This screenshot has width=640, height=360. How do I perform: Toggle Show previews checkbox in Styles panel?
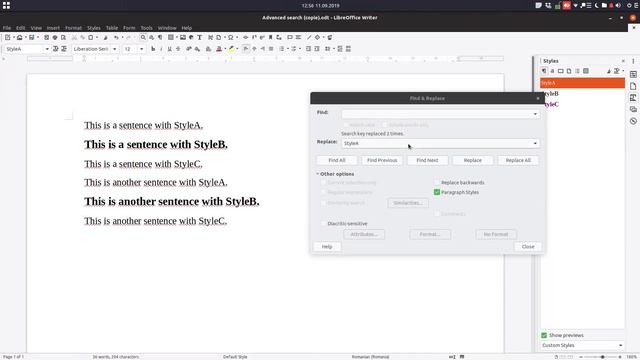(544, 335)
